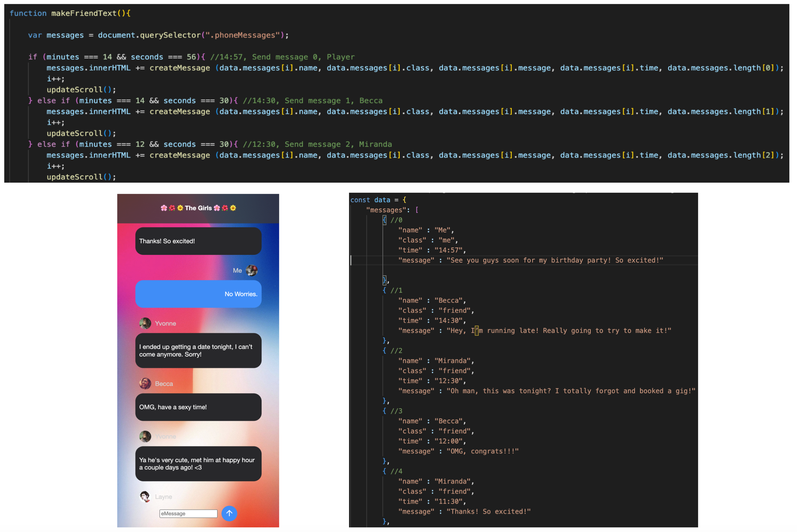
Task: Click Becca's avatar in the chat
Action: coord(145,384)
